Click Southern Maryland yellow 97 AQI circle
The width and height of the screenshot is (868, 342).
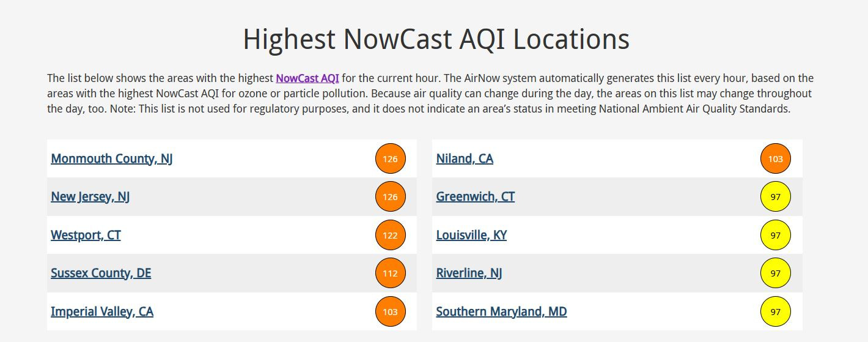[776, 312]
